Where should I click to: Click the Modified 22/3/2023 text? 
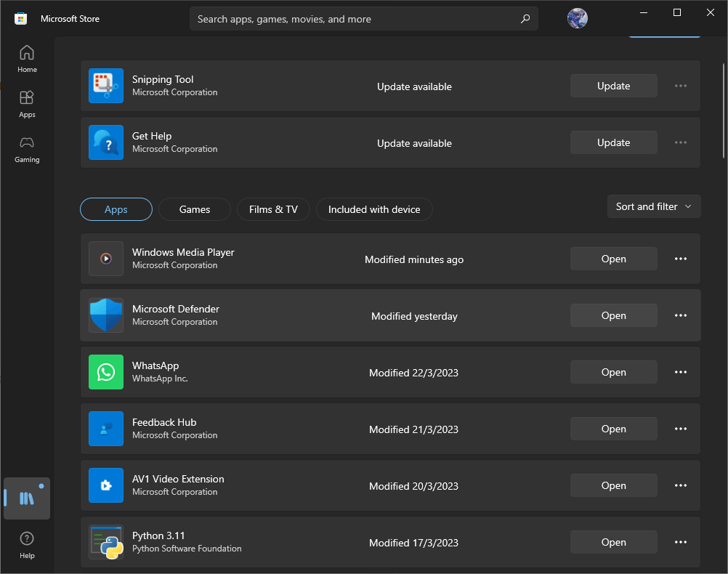[x=413, y=373]
